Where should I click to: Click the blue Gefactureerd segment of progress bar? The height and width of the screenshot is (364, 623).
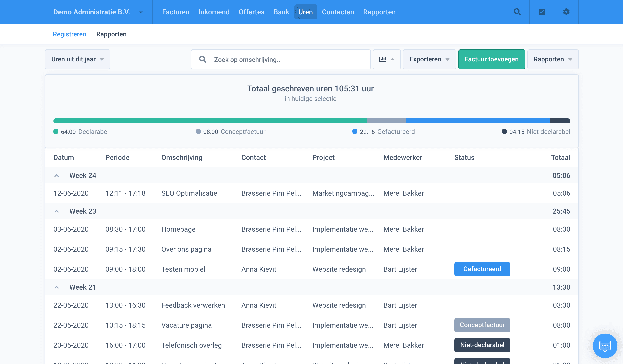(477, 121)
